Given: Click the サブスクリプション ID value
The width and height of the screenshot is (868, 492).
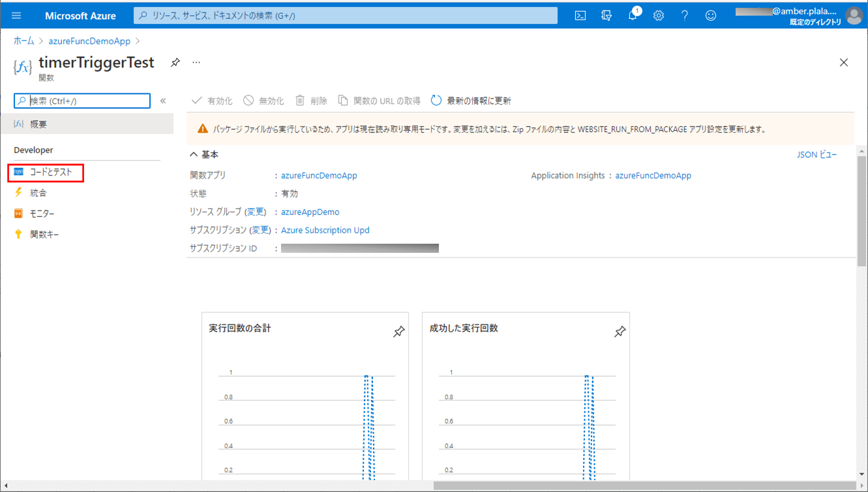Looking at the screenshot, I should point(360,248).
